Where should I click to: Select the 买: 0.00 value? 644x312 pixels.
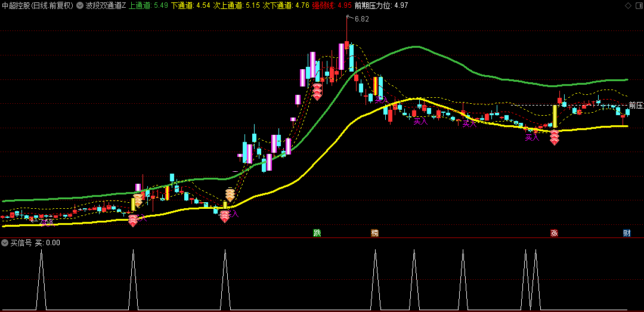(47, 243)
